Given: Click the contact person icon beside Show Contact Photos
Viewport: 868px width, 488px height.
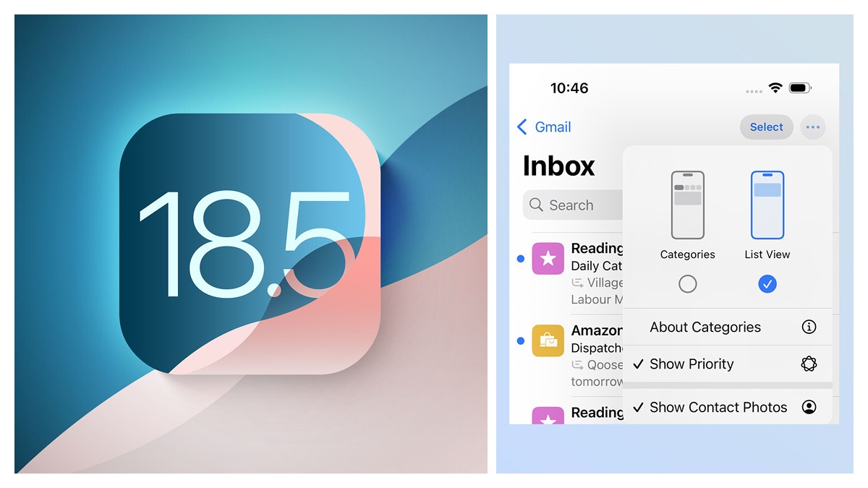Looking at the screenshot, I should 809,407.
